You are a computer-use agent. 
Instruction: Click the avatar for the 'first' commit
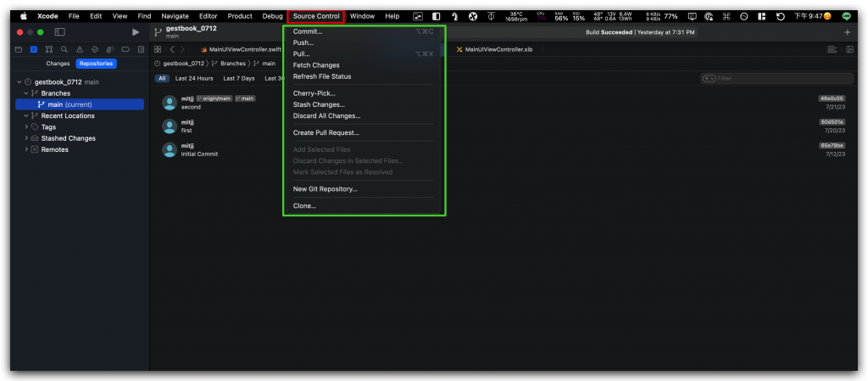pos(170,126)
